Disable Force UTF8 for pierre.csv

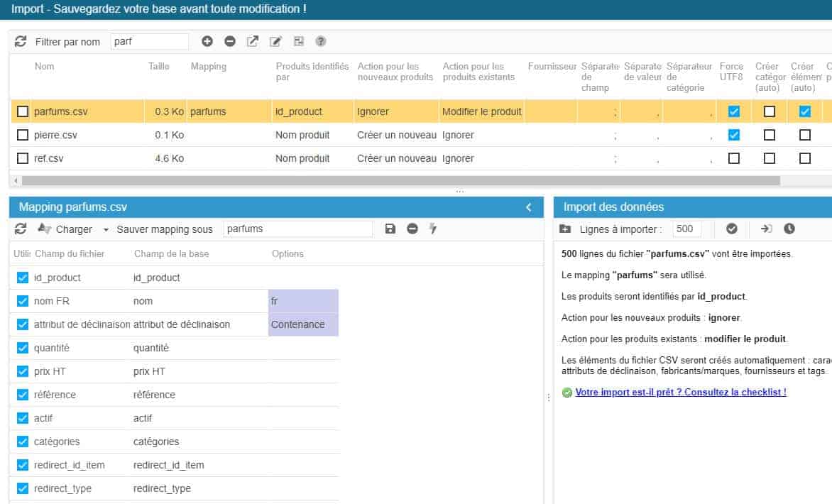(x=734, y=135)
